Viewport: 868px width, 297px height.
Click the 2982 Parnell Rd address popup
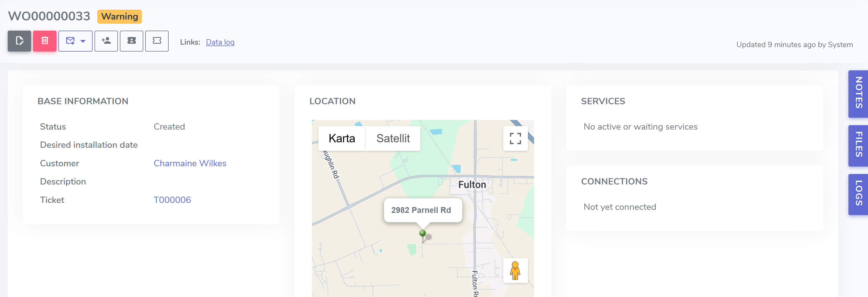tap(422, 210)
